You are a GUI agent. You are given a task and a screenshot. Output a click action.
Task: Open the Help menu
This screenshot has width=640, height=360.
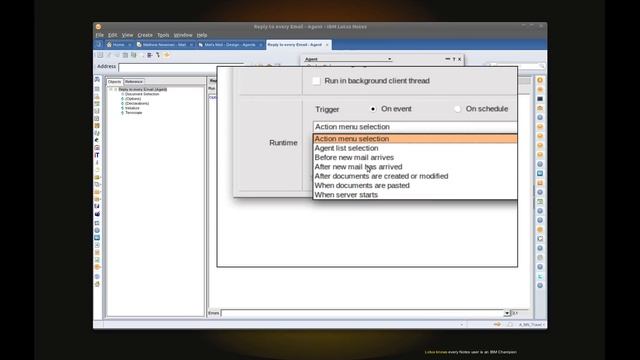coord(202,35)
